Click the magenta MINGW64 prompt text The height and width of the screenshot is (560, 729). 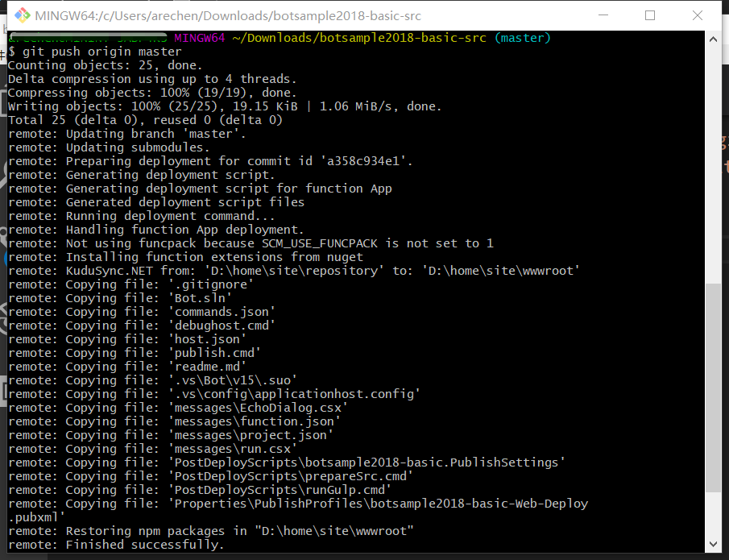(203, 38)
